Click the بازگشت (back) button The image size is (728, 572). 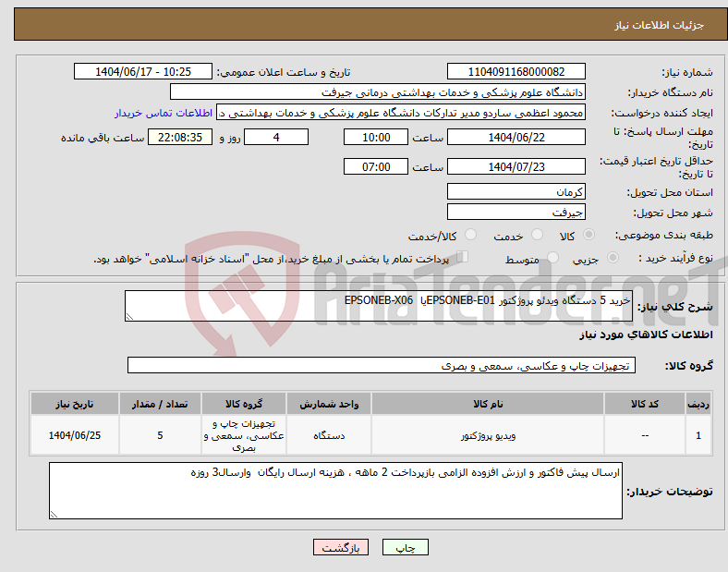pos(341,548)
